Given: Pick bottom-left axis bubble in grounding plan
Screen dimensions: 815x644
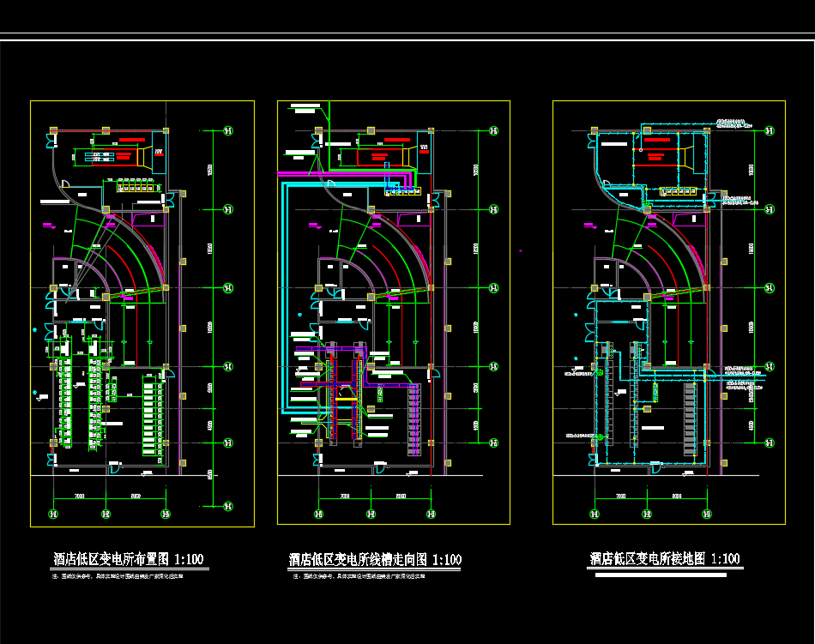Looking at the screenshot, I should pyautogui.click(x=594, y=515).
